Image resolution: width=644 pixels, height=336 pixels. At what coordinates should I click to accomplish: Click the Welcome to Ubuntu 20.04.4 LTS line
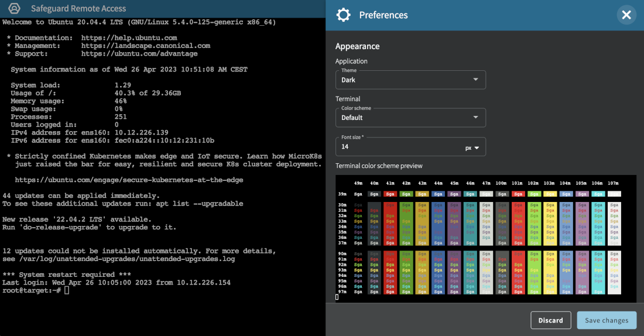click(139, 22)
